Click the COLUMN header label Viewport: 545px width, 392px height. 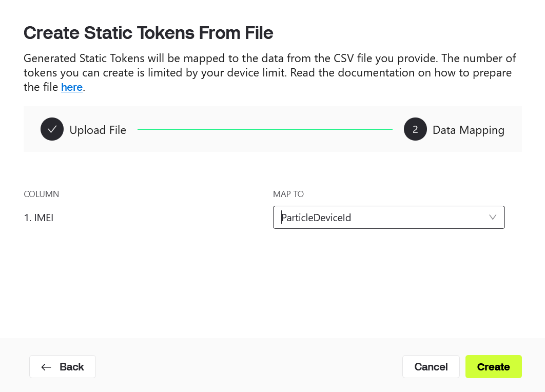tap(42, 194)
